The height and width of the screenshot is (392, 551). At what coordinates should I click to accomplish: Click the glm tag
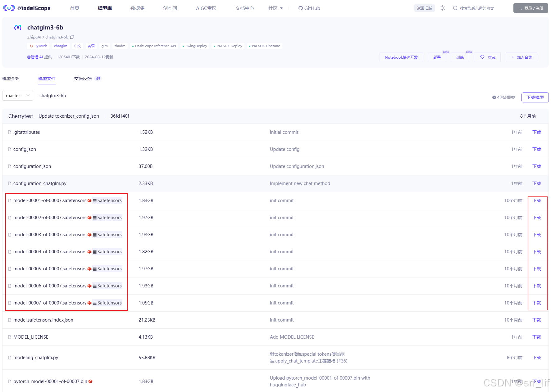105,46
